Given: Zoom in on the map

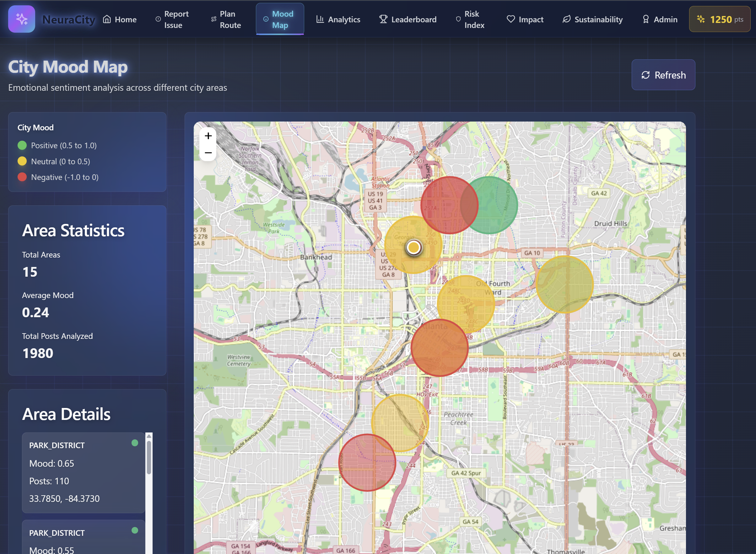Looking at the screenshot, I should [208, 136].
